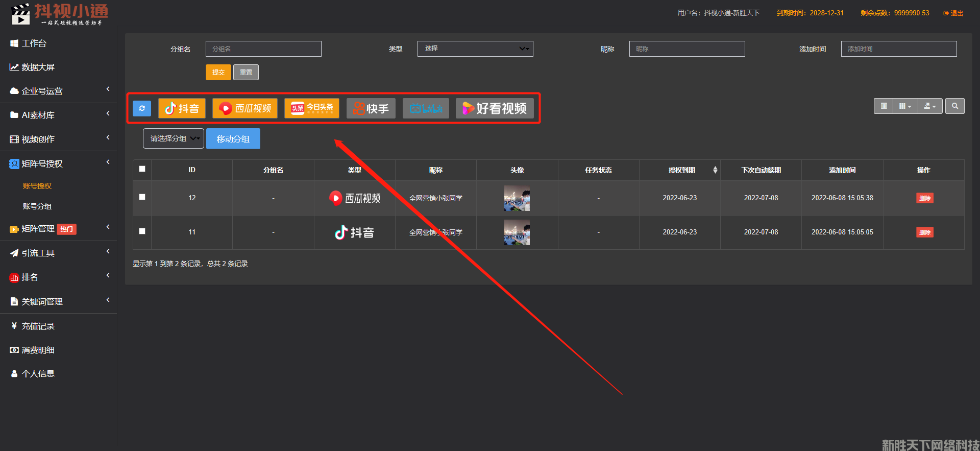
Task: Open 充值记录 in sidebar
Action: 58,326
